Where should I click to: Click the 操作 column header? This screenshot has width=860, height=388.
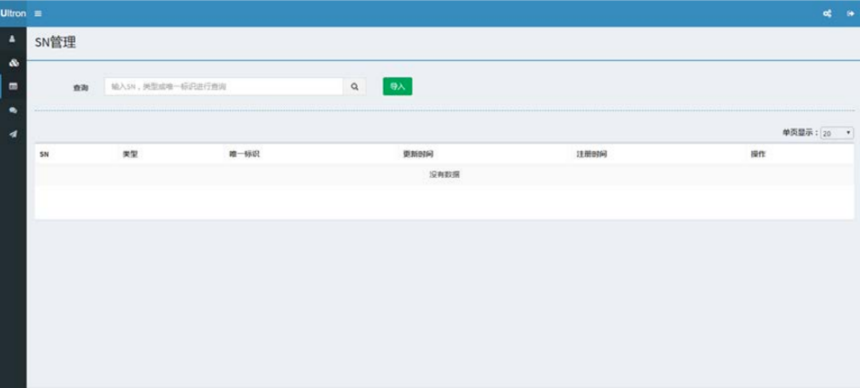pos(758,155)
